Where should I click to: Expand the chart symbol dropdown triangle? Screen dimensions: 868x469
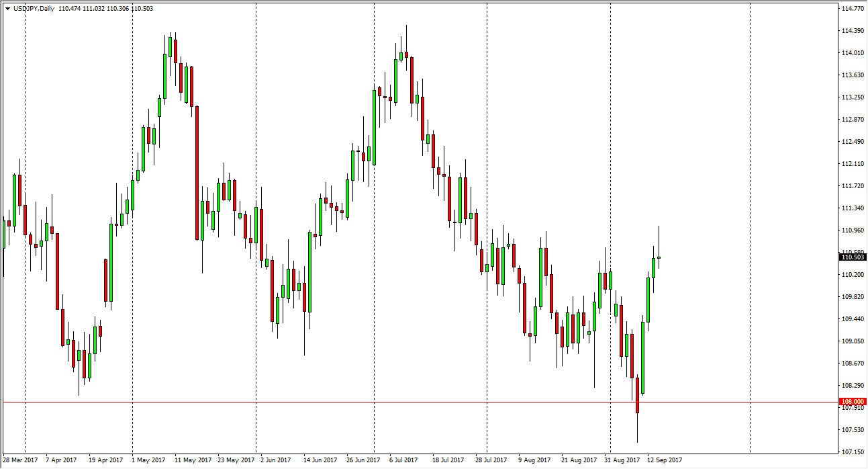pos(8,8)
